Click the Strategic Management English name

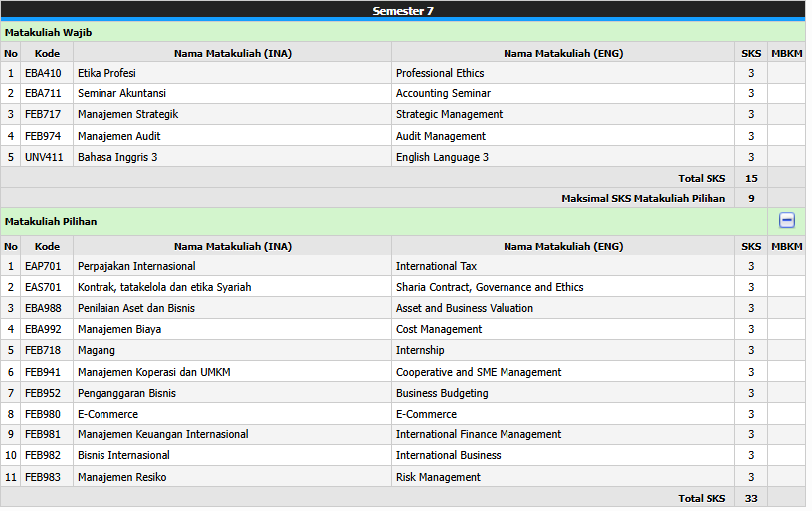449,114
